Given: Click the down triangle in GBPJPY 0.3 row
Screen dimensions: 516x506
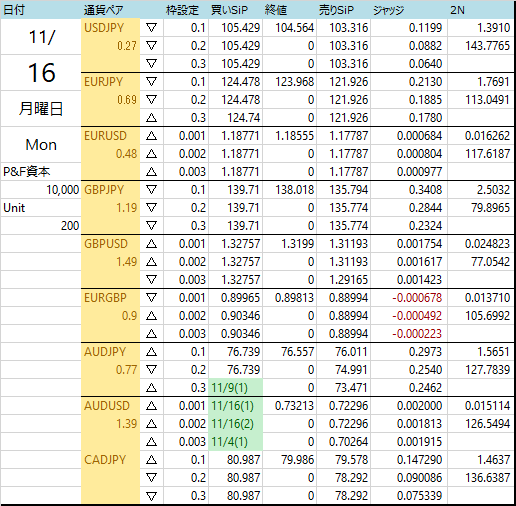Looking at the screenshot, I should pos(151,226).
